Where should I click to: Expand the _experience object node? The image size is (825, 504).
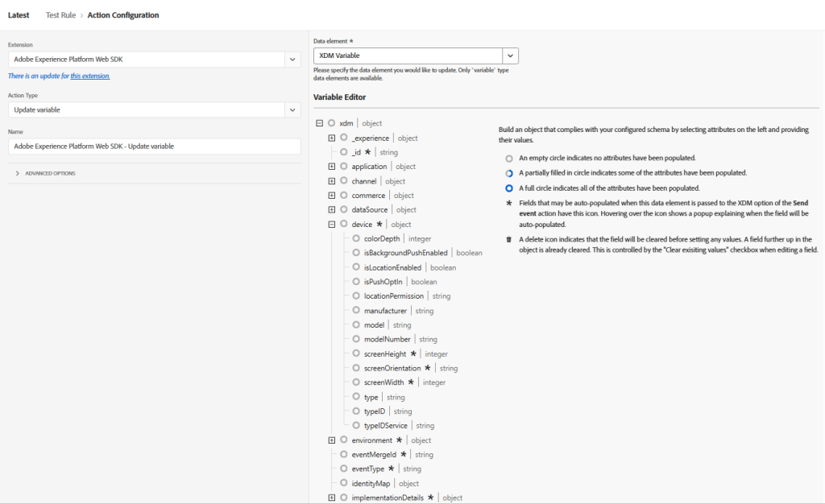pyautogui.click(x=331, y=138)
